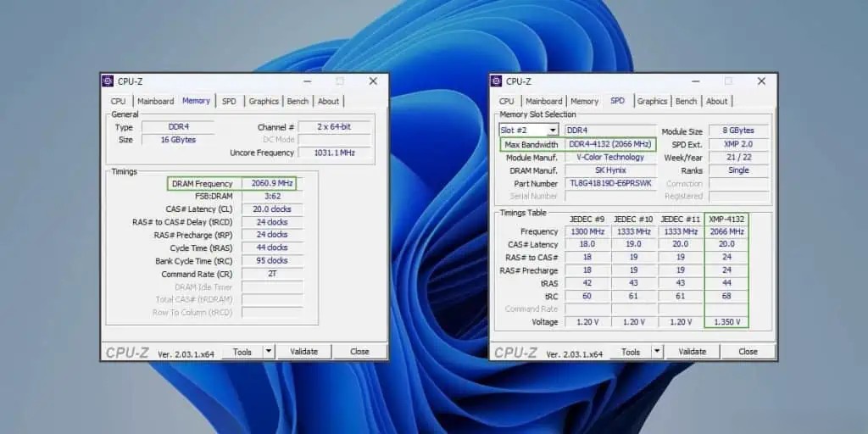Click the empty Serial Number field

(610, 196)
